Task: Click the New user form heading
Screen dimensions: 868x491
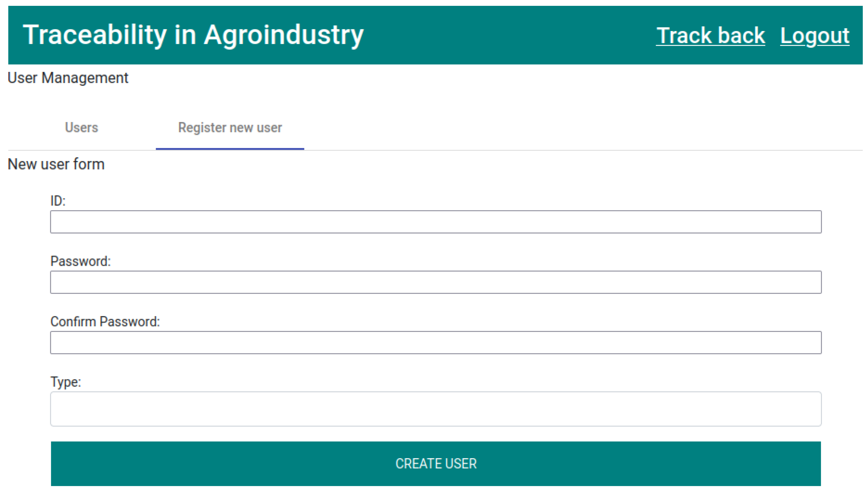Action: (56, 164)
